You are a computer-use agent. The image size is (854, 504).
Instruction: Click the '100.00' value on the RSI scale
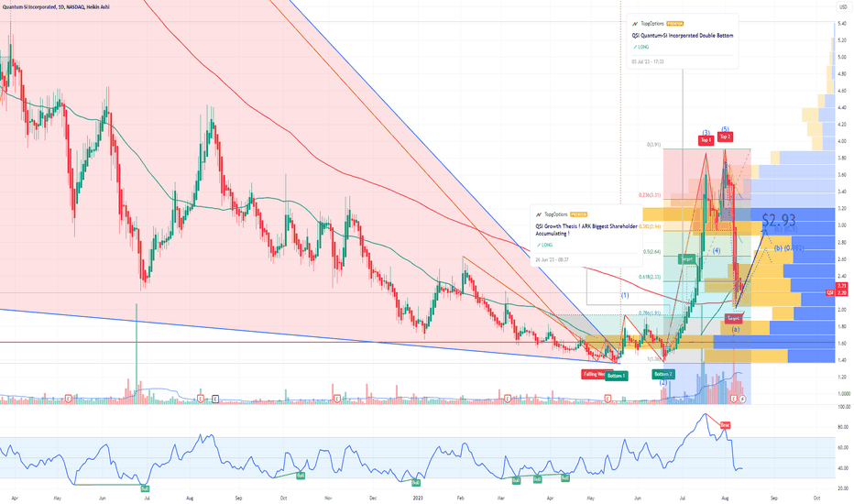(x=844, y=407)
